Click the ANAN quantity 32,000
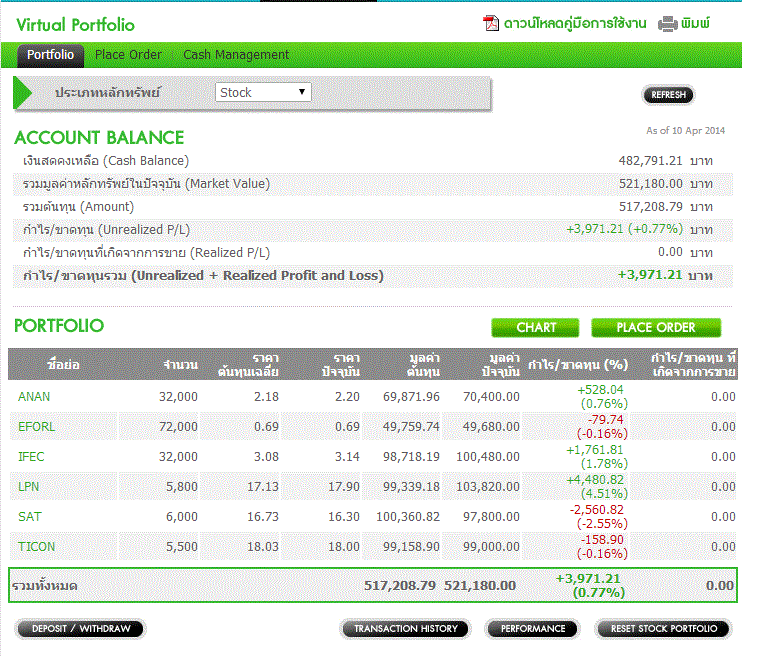 (178, 397)
